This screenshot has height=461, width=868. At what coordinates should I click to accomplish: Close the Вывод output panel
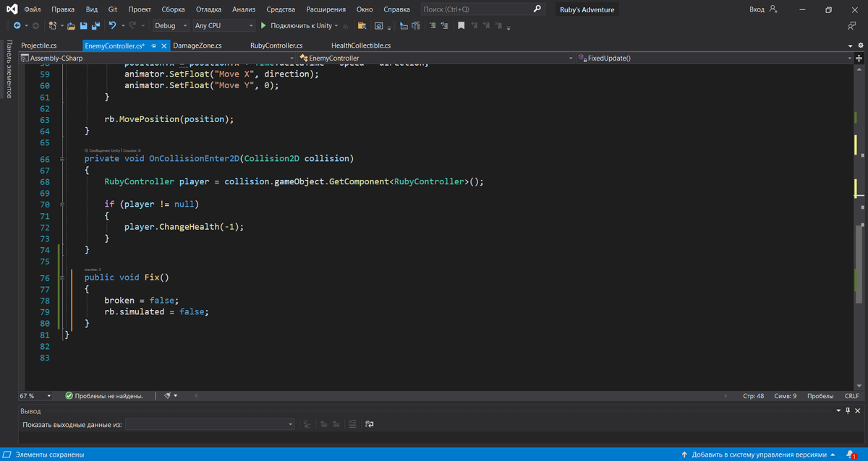pos(859,410)
